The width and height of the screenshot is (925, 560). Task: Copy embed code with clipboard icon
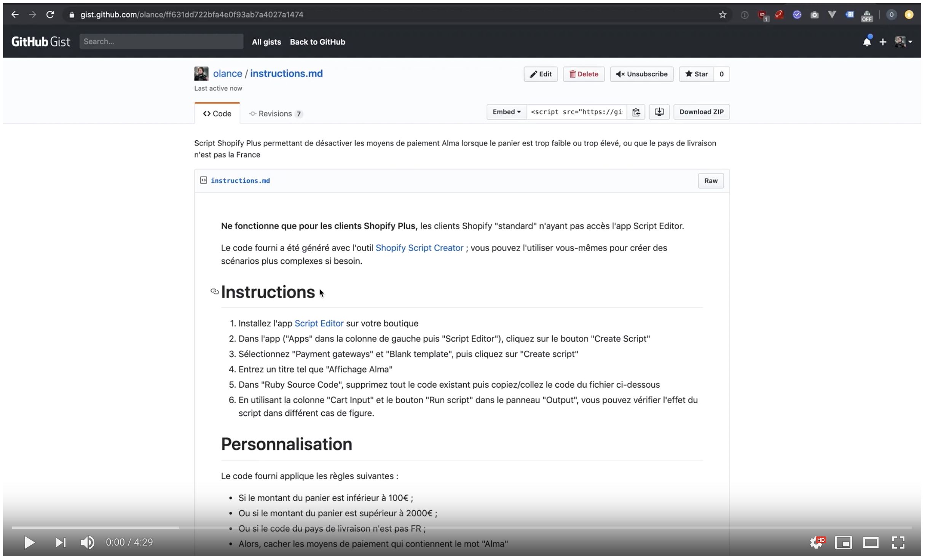point(636,112)
